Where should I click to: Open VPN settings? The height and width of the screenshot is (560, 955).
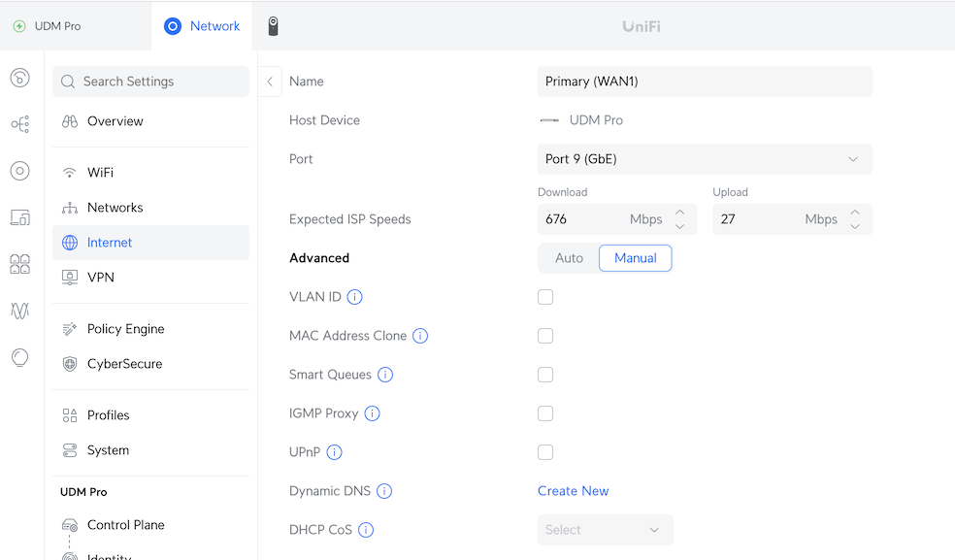pyautogui.click(x=151, y=278)
